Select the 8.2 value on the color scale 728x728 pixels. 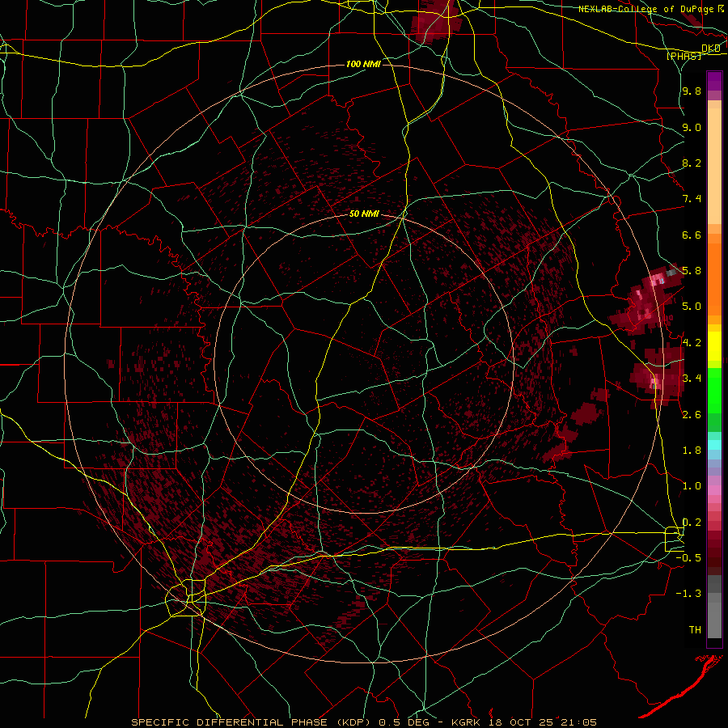coord(692,163)
